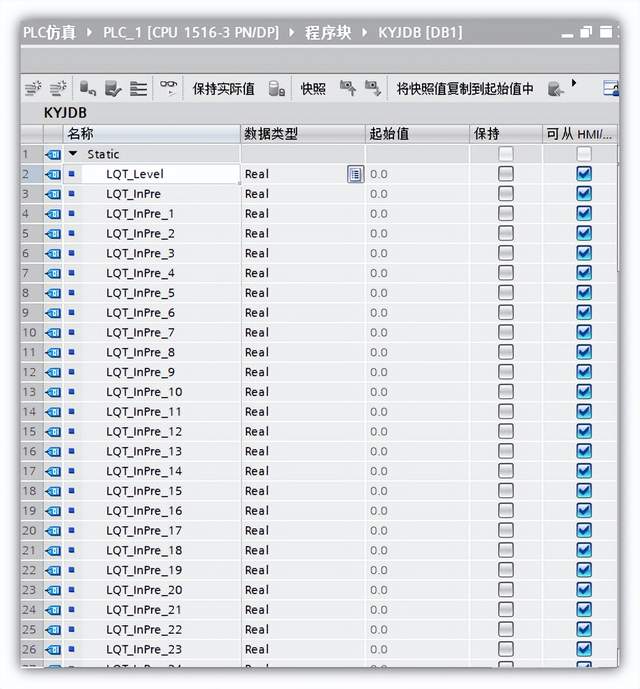Click Real data type of LQT_InPre_11
The width and height of the screenshot is (640, 689).
[303, 412]
